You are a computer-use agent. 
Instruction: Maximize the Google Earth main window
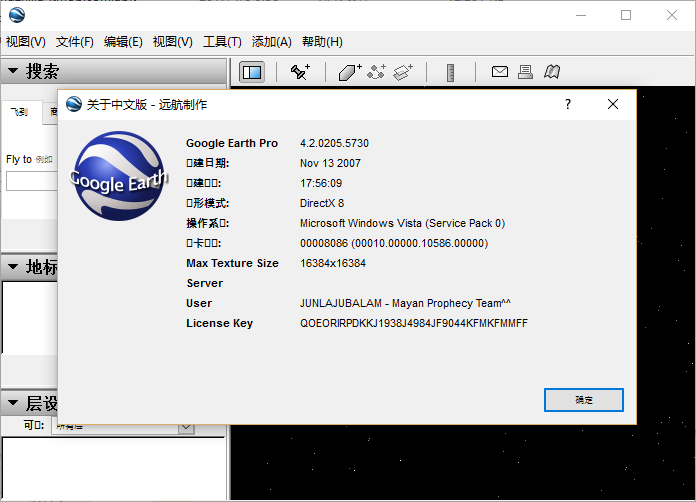[626, 15]
